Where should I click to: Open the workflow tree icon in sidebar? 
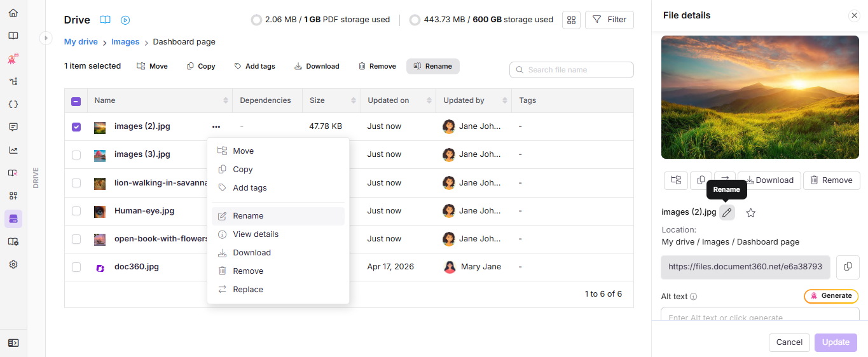(x=13, y=81)
